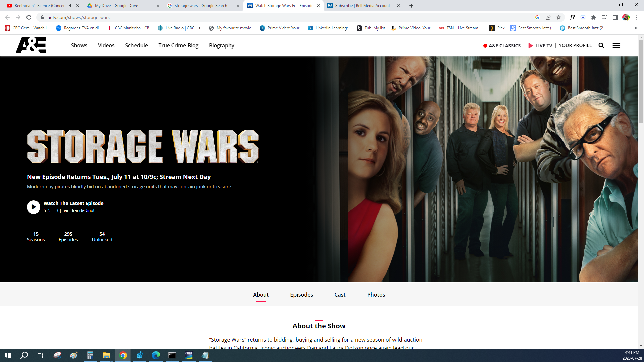The image size is (644, 362).
Task: Open the Schedule menu item
Action: coord(136,45)
